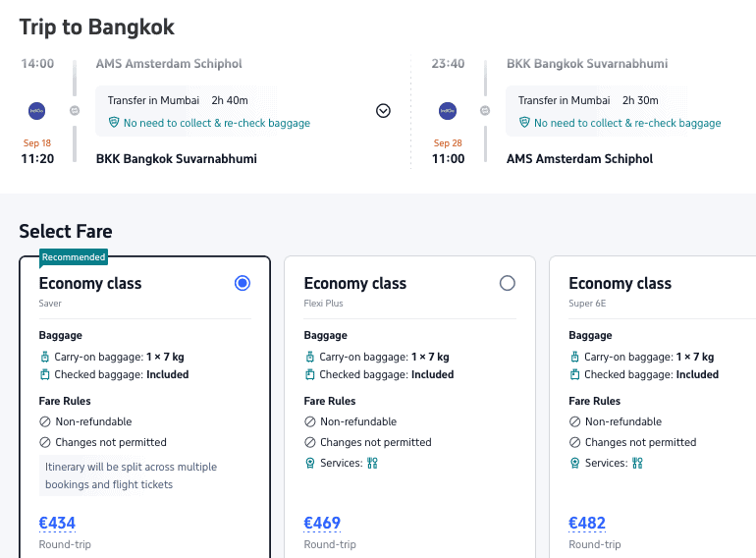
Task: Click the Super 6E Economy class card title
Action: coord(620,283)
